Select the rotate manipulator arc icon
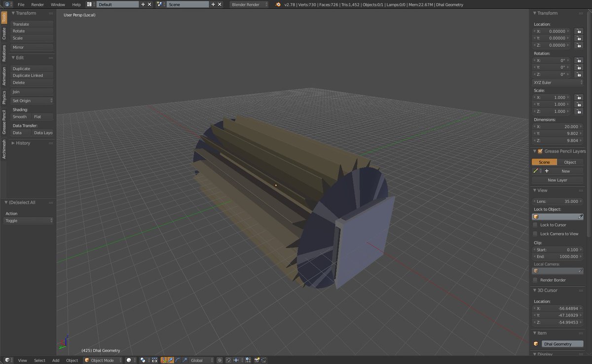The image size is (592, 364). click(178, 360)
